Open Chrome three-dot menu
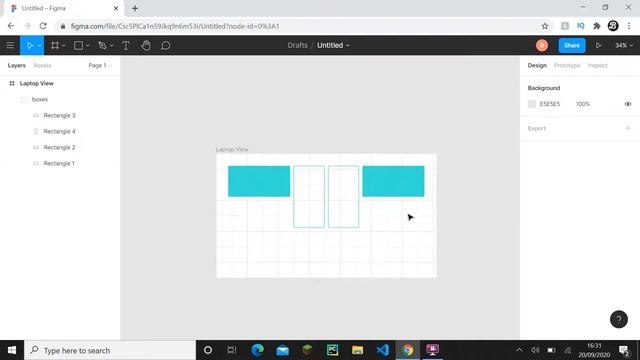Viewport: 640px width, 360px height. [629, 26]
